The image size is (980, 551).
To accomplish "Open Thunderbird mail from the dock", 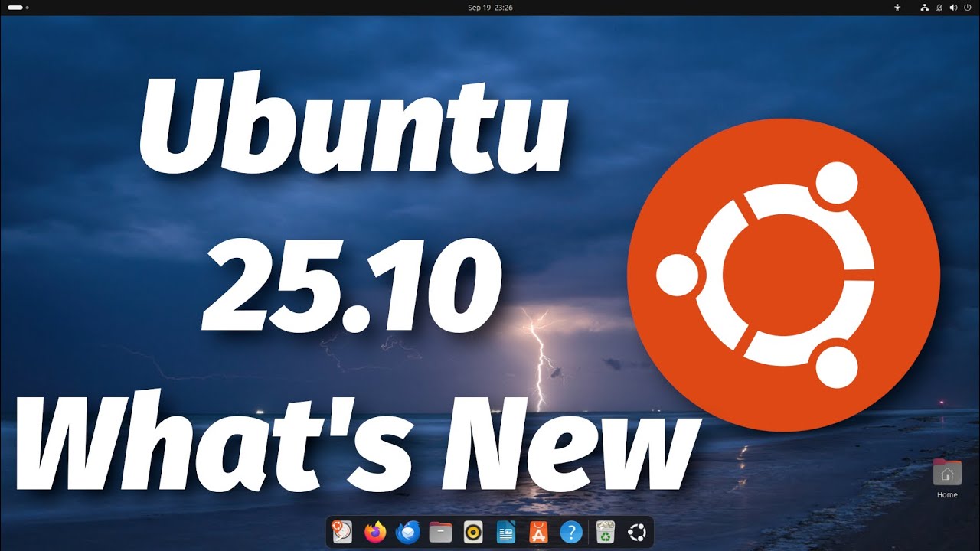I will point(407,532).
